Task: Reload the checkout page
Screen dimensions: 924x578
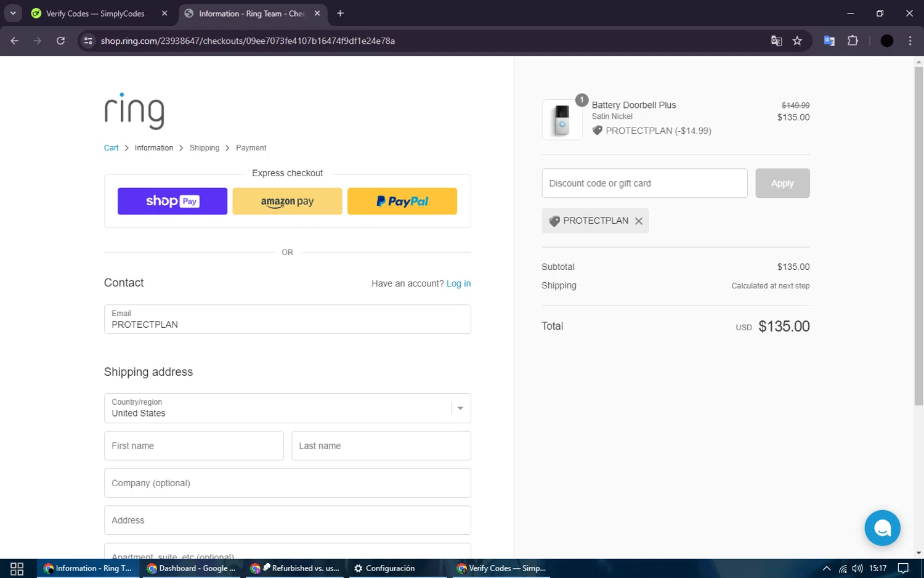Action: coord(60,41)
